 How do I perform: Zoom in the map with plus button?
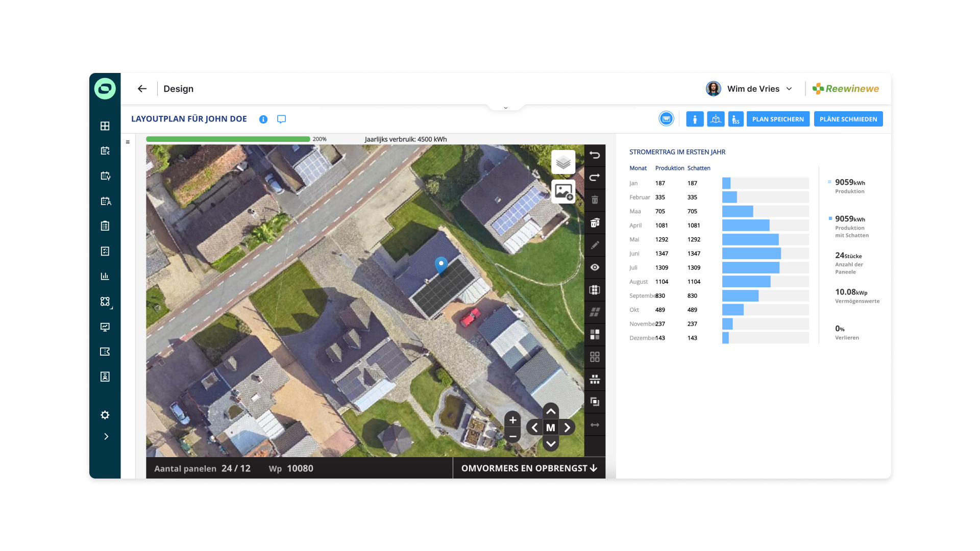point(512,420)
